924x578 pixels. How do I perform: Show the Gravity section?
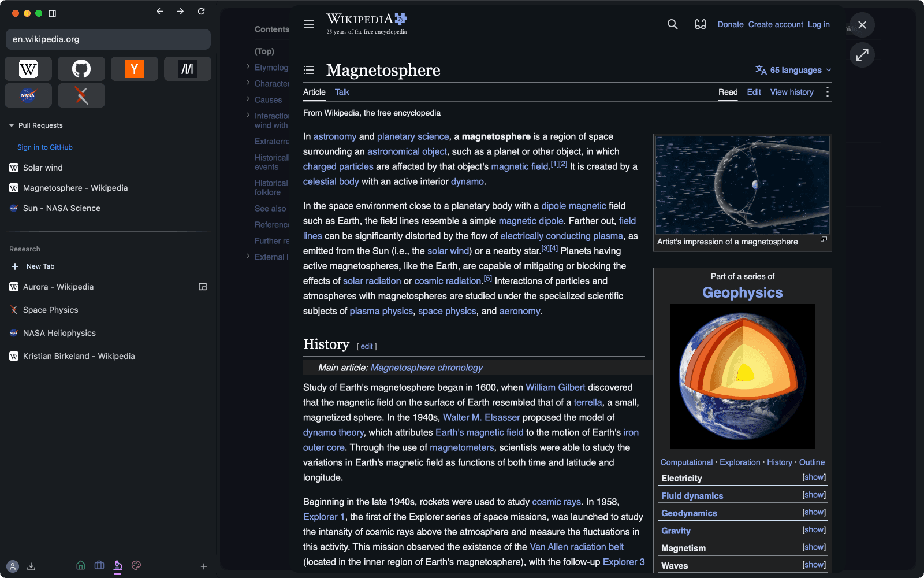click(x=814, y=529)
